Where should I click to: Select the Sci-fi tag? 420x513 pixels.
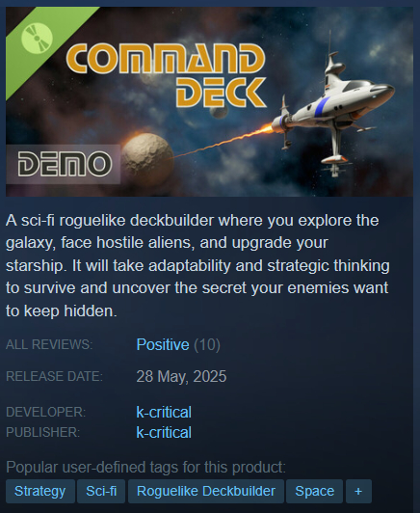point(101,491)
